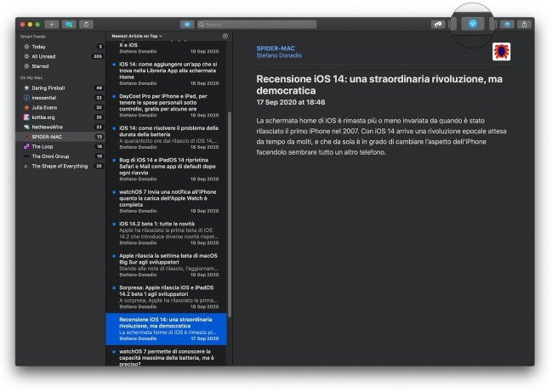The image size is (552, 392).
Task: Click the spider feed avatar in article pane
Action: (x=501, y=52)
